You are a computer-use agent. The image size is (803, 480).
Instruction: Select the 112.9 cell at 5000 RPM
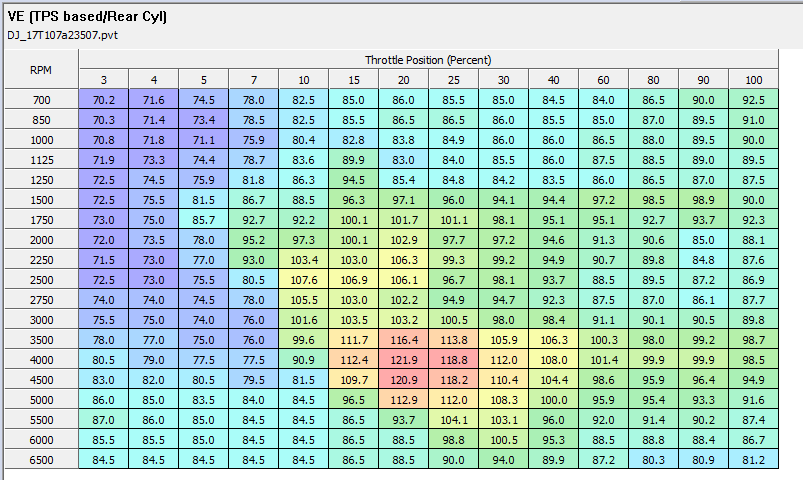point(403,399)
